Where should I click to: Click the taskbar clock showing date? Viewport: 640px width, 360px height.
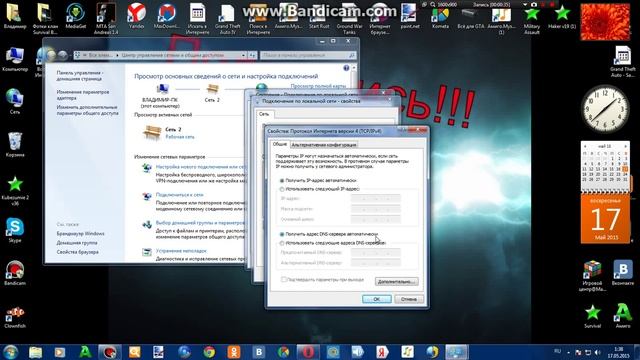pos(618,352)
